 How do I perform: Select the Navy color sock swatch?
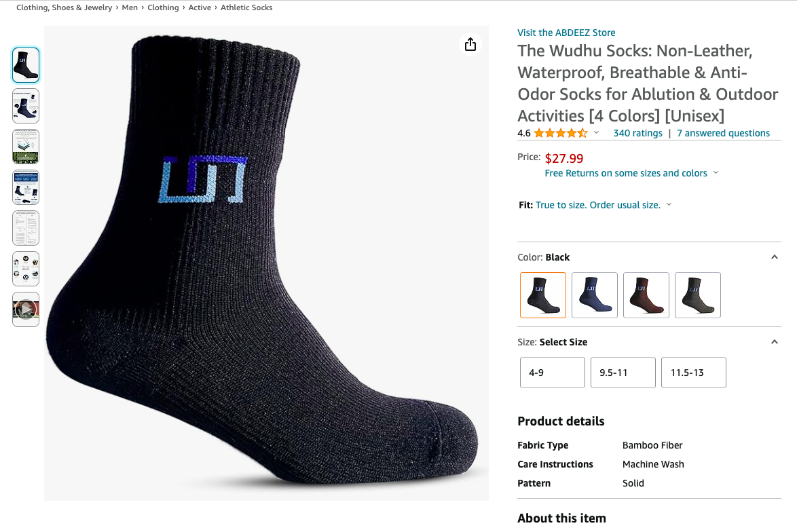point(594,294)
